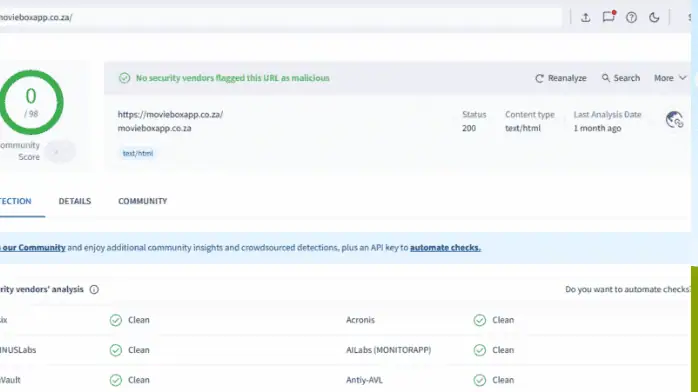Click Antiy-AVL Clean check icon
The image size is (698, 392).
480,380
